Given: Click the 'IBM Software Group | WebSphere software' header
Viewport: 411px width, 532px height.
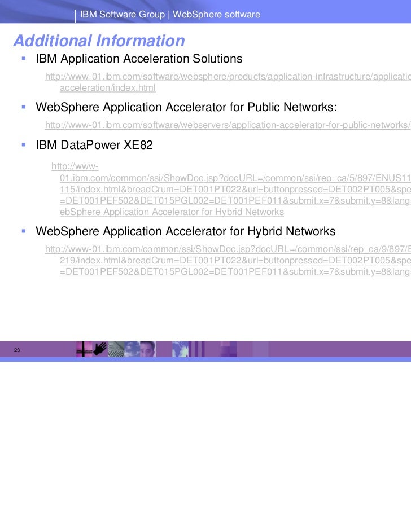Looking at the screenshot, I should 170,14.
